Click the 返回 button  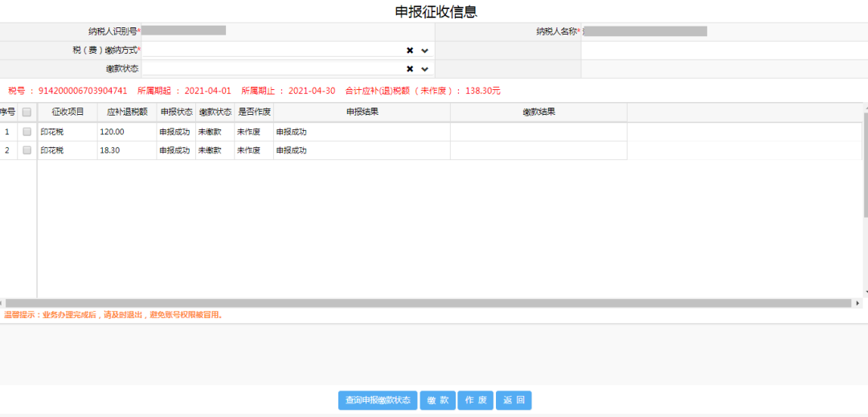pyautogui.click(x=514, y=400)
